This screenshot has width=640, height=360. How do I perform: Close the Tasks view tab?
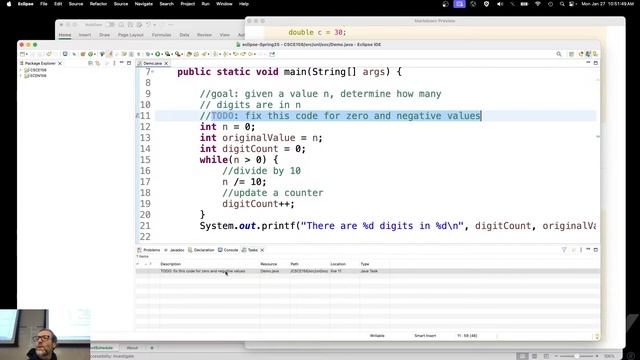click(x=262, y=250)
